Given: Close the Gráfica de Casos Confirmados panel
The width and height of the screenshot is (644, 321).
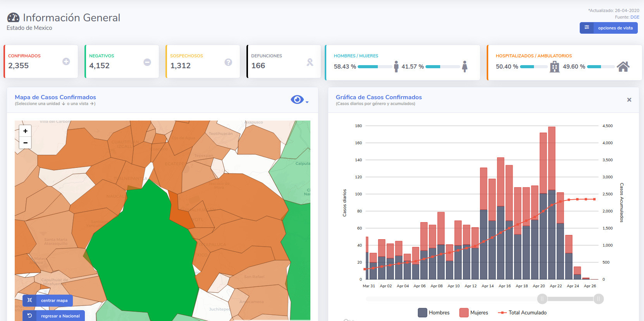Looking at the screenshot, I should pos(629,100).
